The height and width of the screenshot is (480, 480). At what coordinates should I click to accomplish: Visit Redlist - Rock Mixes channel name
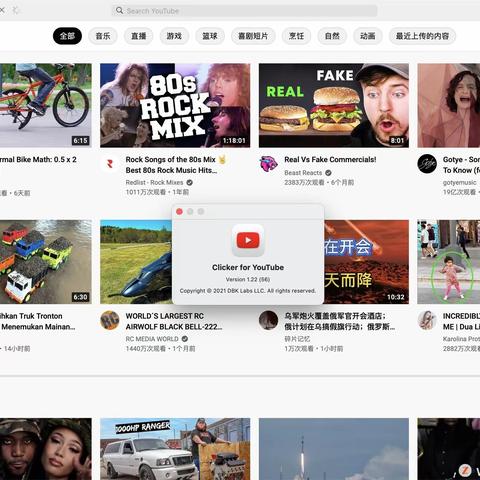click(154, 182)
